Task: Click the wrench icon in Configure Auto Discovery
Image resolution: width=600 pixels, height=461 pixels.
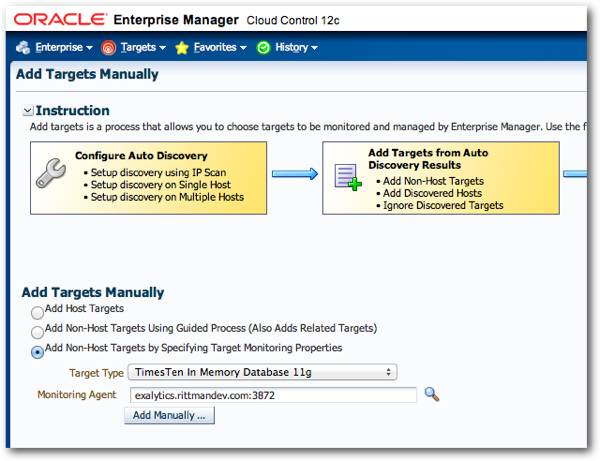Action: coord(51,173)
